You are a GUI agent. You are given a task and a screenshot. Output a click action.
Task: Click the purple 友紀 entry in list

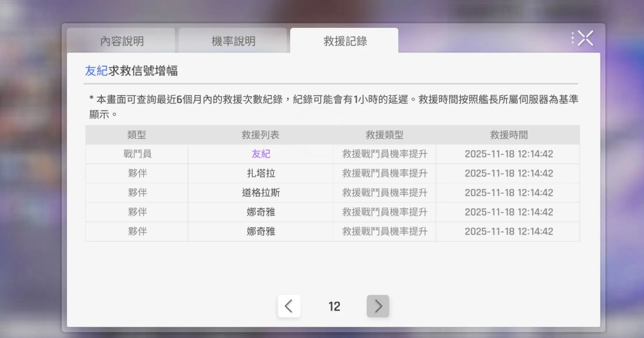click(261, 154)
